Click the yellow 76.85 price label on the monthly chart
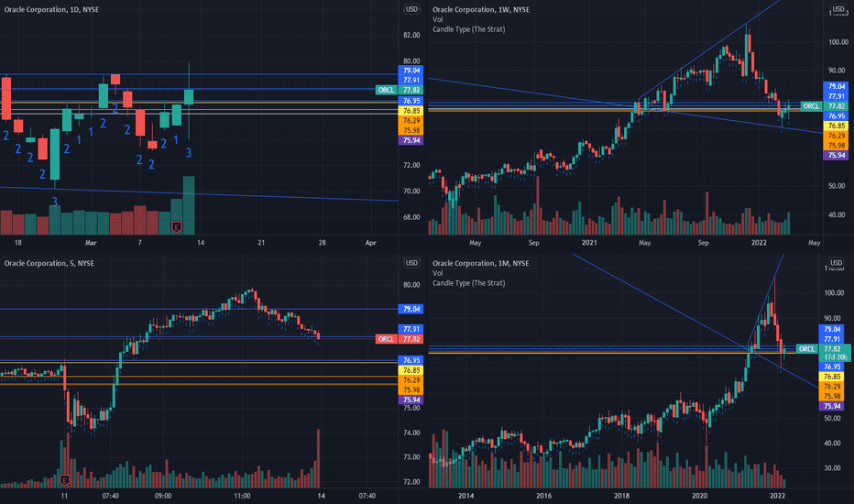The height and width of the screenshot is (504, 854). (832, 377)
